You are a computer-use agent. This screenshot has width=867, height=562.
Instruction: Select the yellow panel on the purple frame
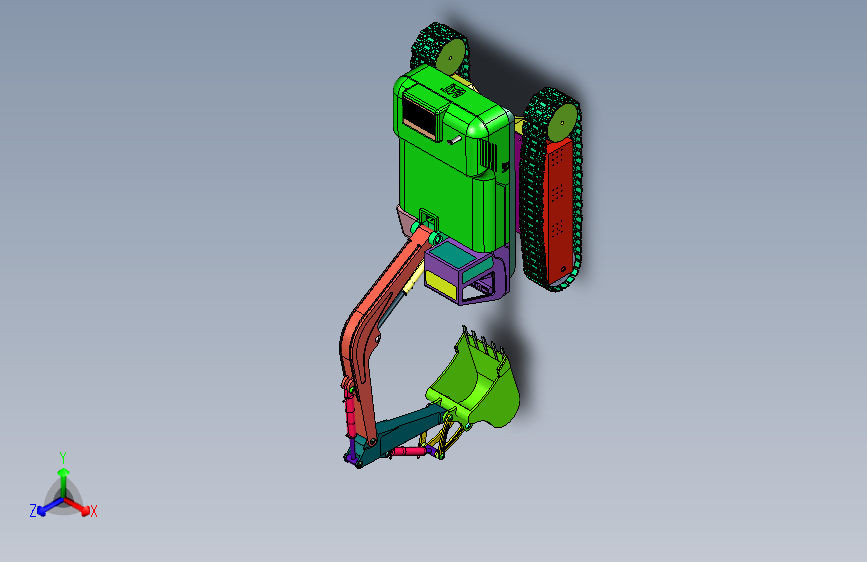441,285
